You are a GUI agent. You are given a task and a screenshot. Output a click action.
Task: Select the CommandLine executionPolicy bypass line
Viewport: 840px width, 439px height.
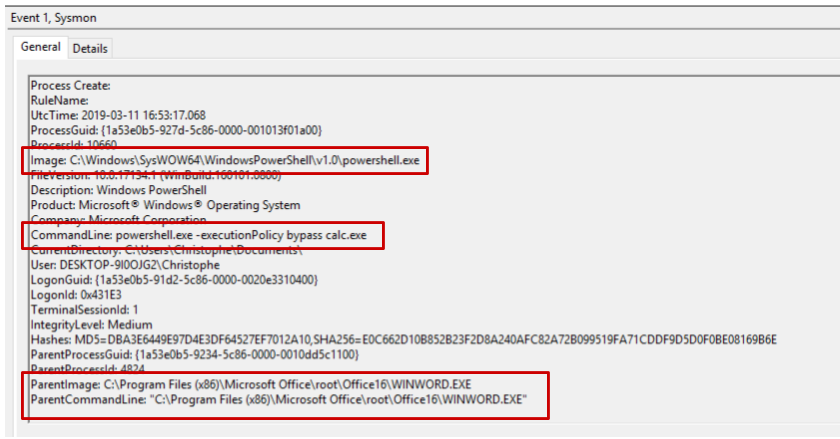coord(199,235)
